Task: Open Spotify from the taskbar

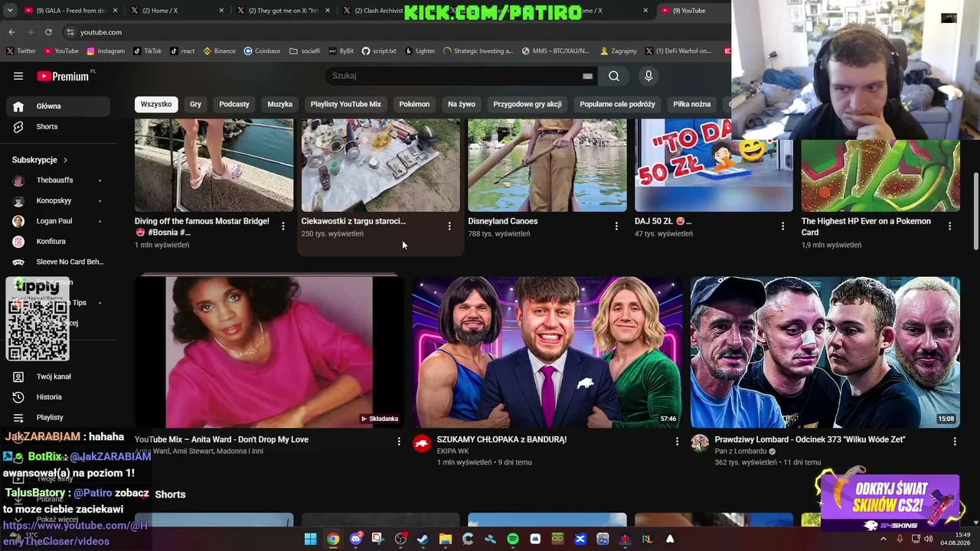Action: click(x=512, y=539)
